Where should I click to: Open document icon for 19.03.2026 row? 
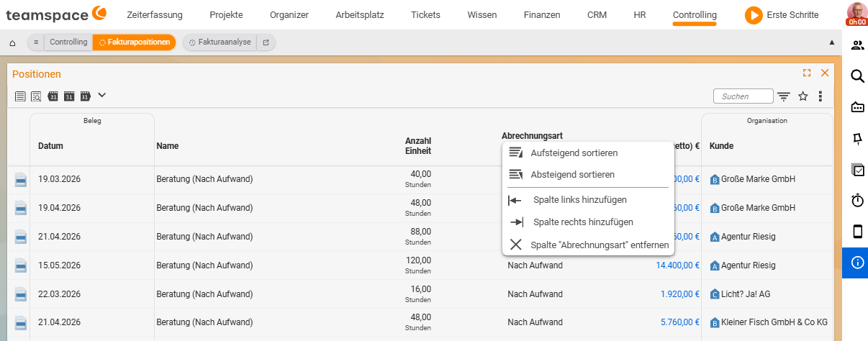tap(21, 179)
